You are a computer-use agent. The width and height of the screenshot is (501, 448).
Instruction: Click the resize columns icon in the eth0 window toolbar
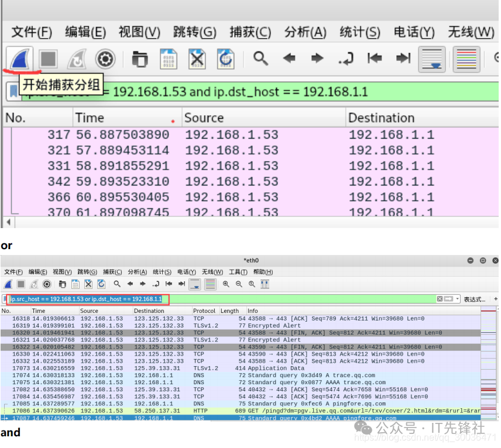click(265, 284)
